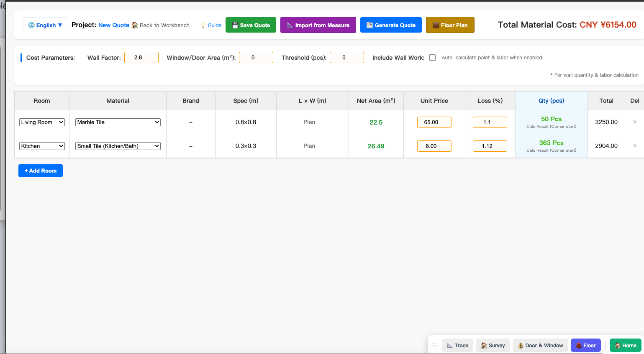
Task: Follow the Back to Workbench link
Action: pos(161,25)
